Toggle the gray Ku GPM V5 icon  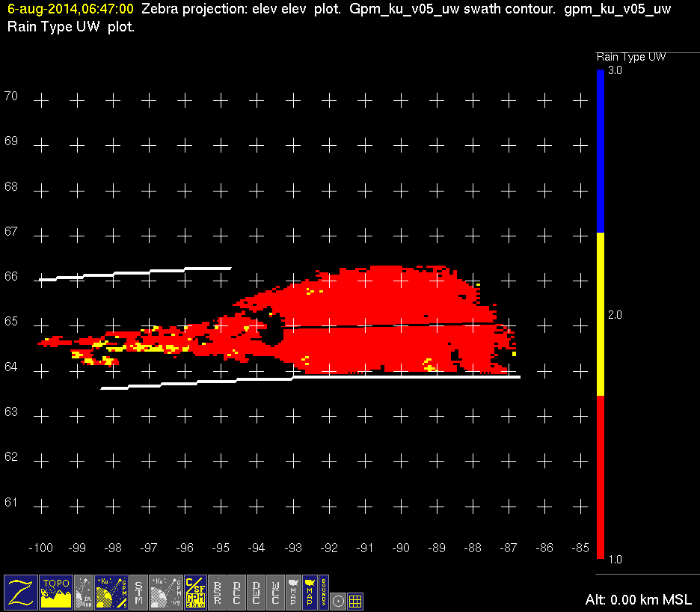pos(166,592)
